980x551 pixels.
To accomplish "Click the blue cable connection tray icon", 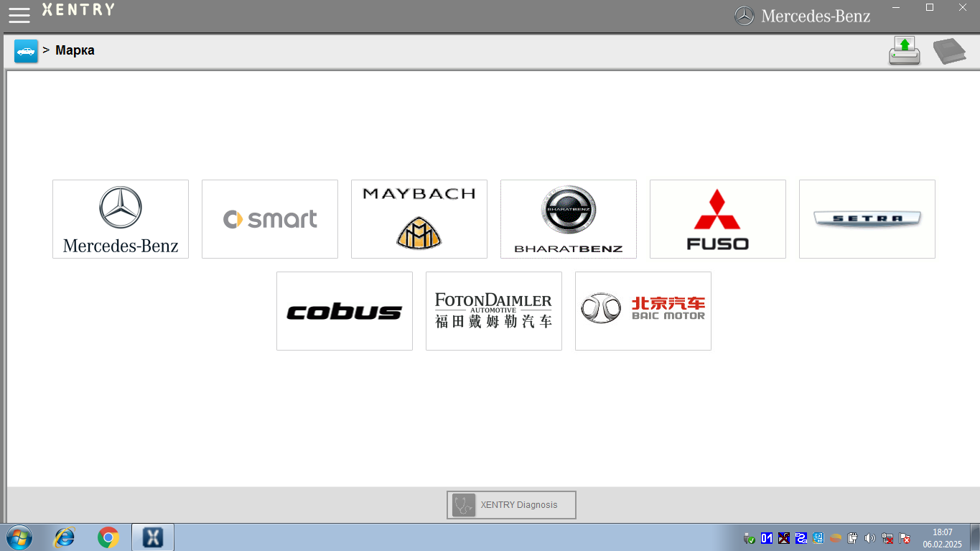I will tap(801, 538).
